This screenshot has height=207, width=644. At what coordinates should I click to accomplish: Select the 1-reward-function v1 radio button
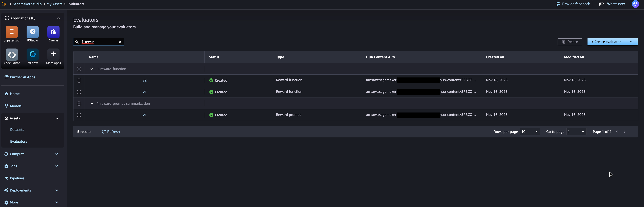(x=79, y=92)
